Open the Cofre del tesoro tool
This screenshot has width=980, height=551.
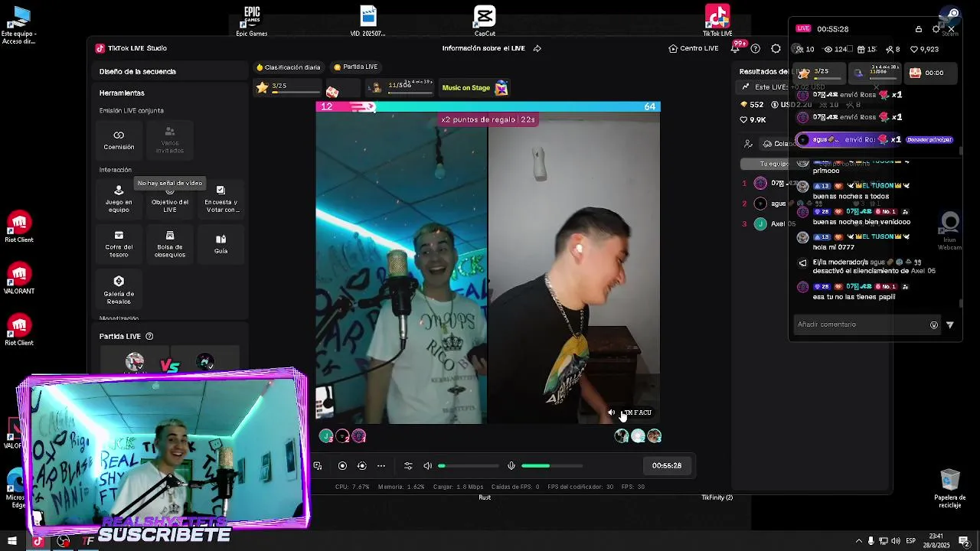[x=119, y=244]
